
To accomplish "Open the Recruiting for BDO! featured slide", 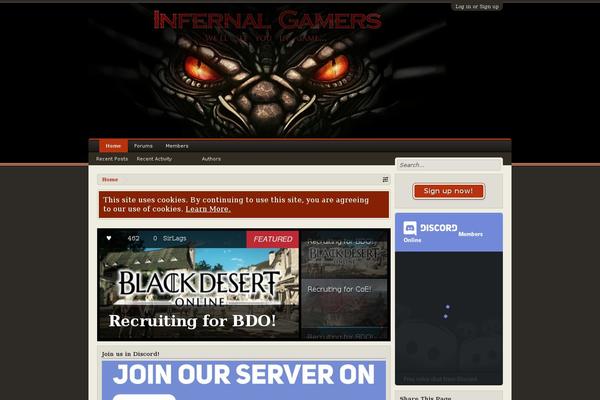I will pos(198,285).
